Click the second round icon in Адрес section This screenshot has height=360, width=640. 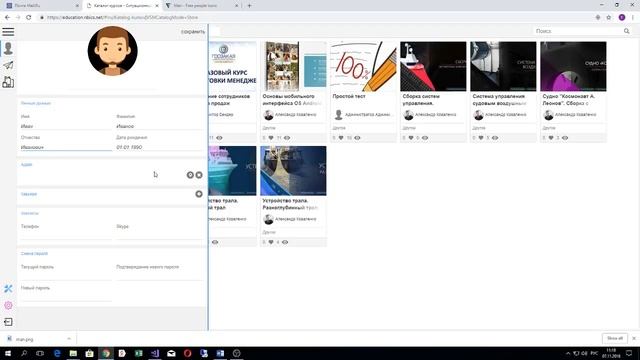[x=199, y=175]
